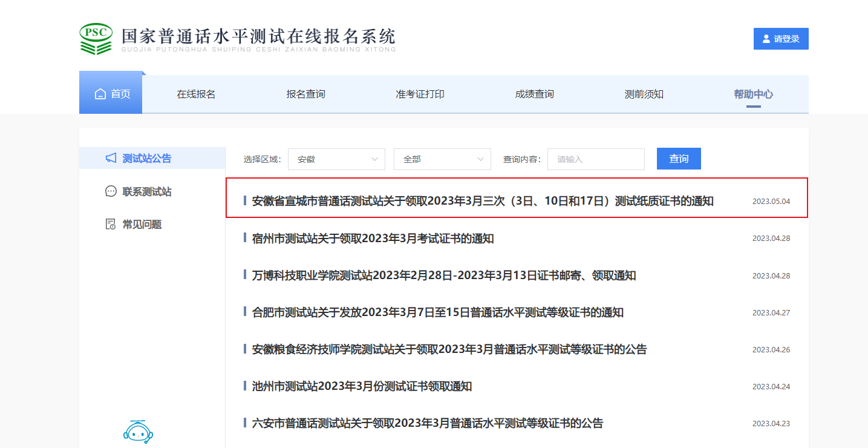The image size is (868, 448).
Task: View the 测前须知 page
Action: (644, 94)
